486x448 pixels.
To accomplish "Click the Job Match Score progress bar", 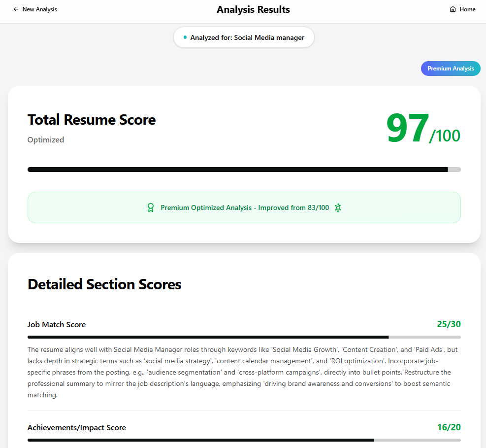I will tap(244, 337).
